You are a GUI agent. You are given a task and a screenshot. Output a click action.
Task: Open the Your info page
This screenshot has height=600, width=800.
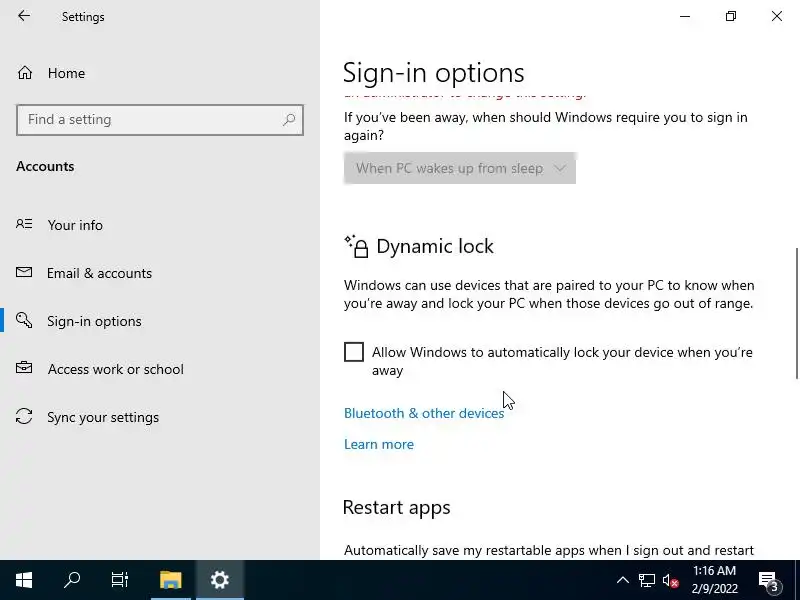point(75,225)
